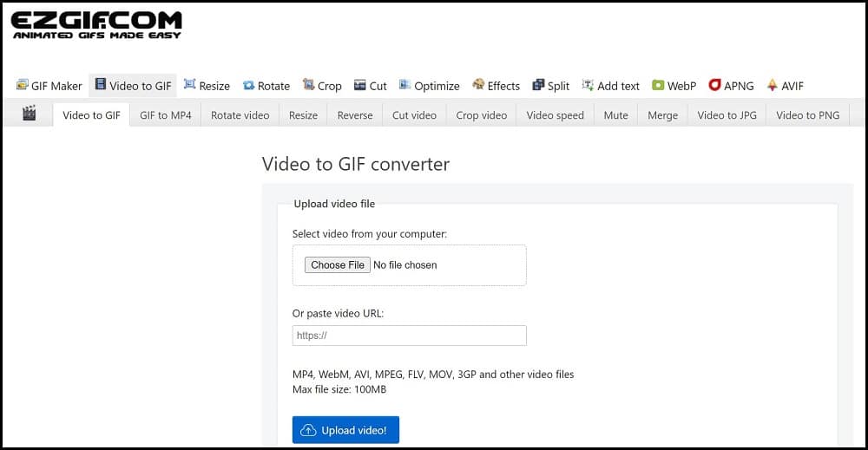Click the 'No file chosen' text
868x450 pixels.
(x=405, y=265)
